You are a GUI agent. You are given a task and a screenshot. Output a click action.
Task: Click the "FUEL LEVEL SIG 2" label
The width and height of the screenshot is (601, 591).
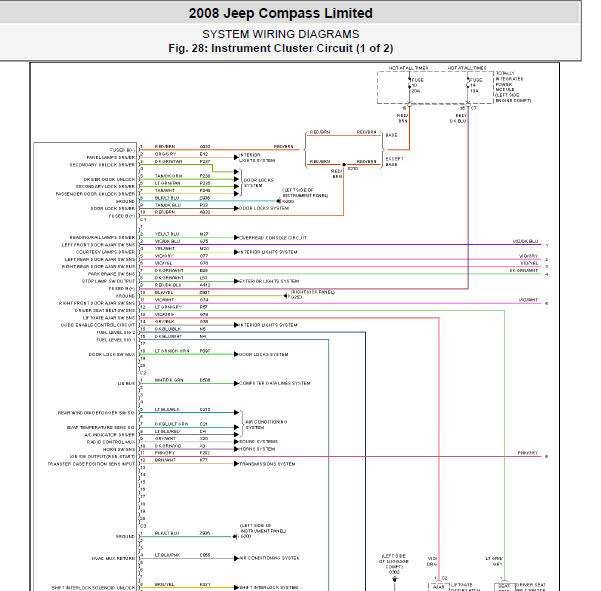tap(116, 332)
